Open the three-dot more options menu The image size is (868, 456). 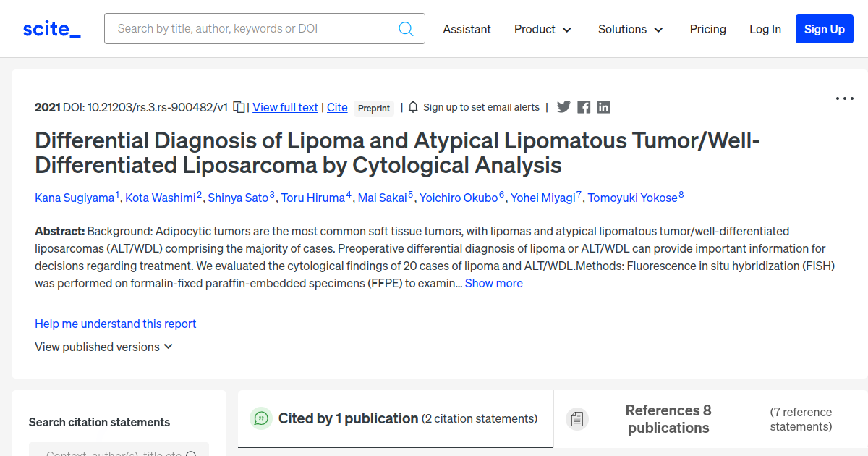(844, 98)
